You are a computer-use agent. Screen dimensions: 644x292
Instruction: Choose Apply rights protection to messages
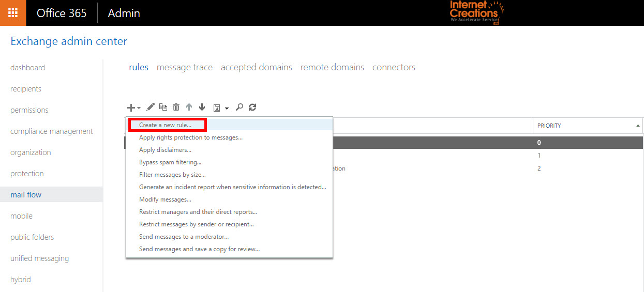pyautogui.click(x=229, y=137)
